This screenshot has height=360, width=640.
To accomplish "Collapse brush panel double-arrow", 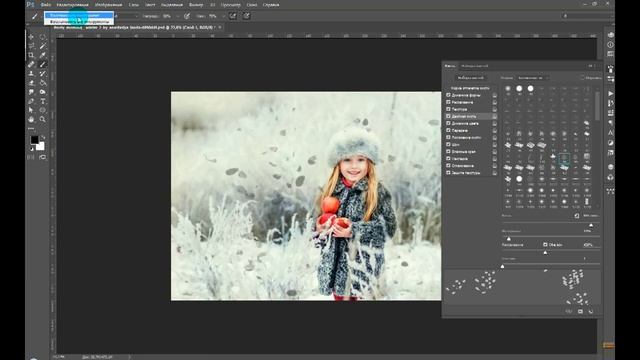I will pos(591,66).
